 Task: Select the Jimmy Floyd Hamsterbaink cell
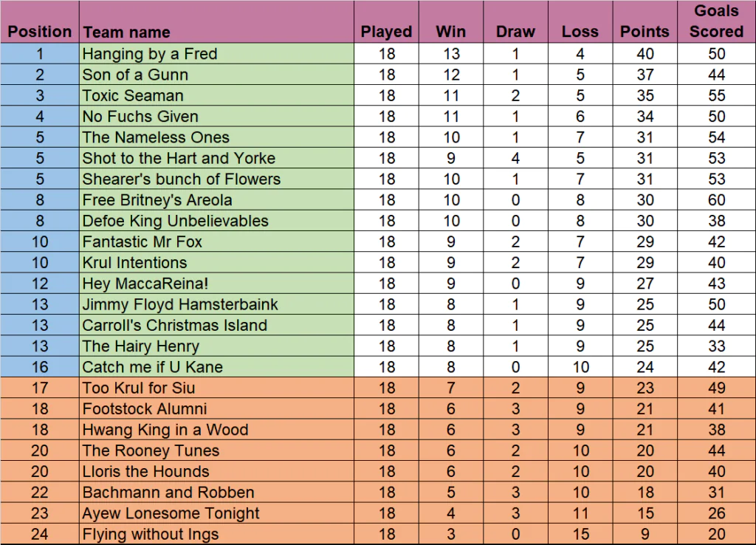[216, 304]
